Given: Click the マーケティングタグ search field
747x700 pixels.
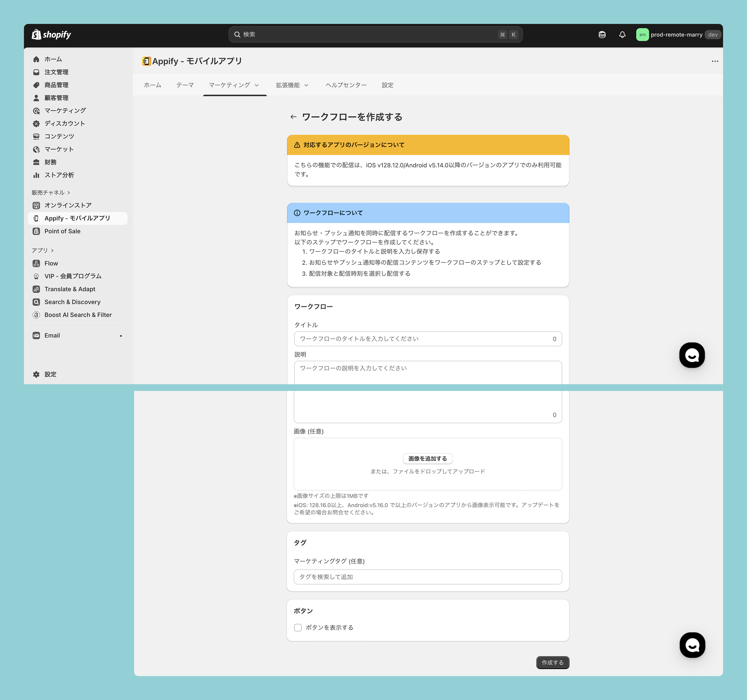Looking at the screenshot, I should pos(428,577).
